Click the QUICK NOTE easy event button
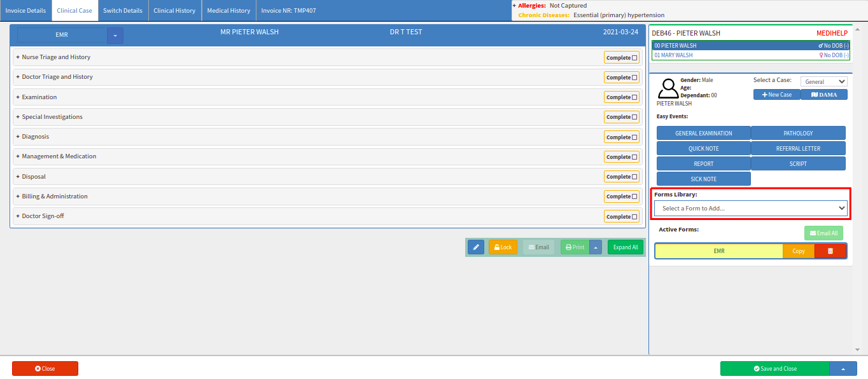The height and width of the screenshot is (379, 868). pos(704,148)
